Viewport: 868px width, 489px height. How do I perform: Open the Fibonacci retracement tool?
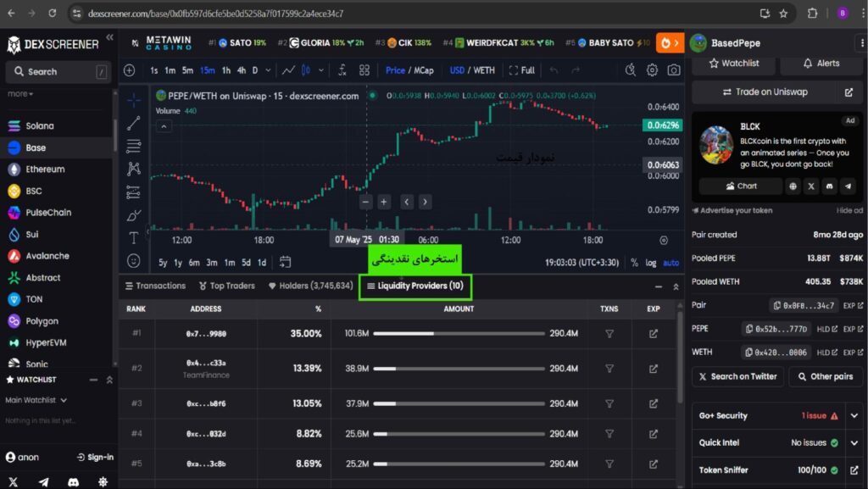point(133,146)
